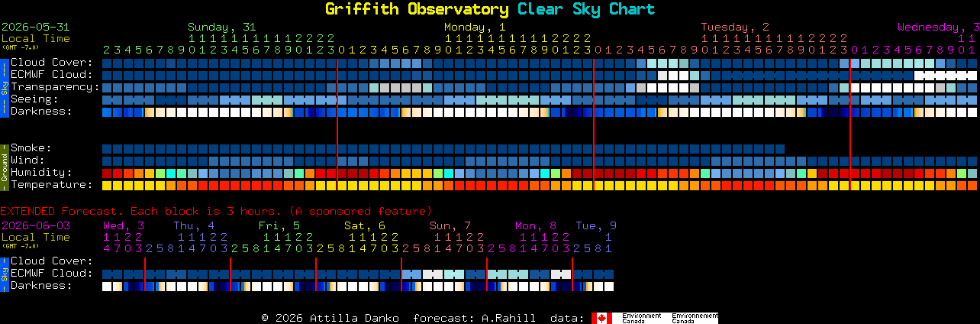Select the Mon, 8 extended day heading

point(536,226)
